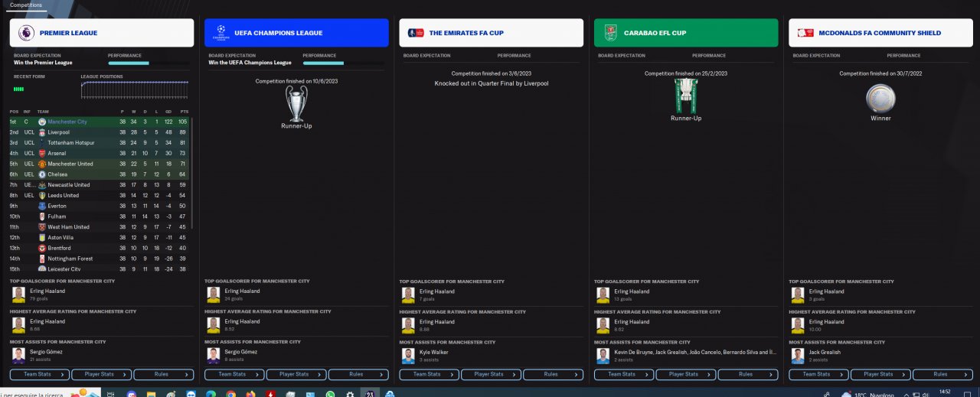Click the Carabao EFL Cup logo
980x397 pixels.
click(x=610, y=33)
